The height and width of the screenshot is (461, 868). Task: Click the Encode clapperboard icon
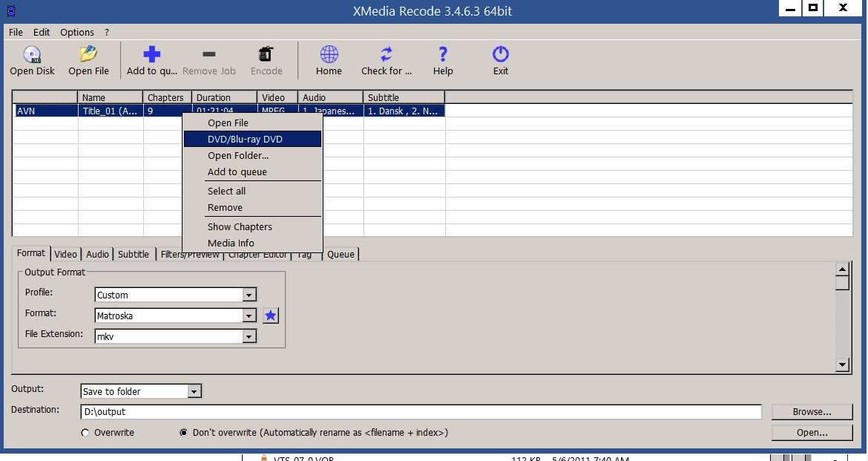[266, 53]
